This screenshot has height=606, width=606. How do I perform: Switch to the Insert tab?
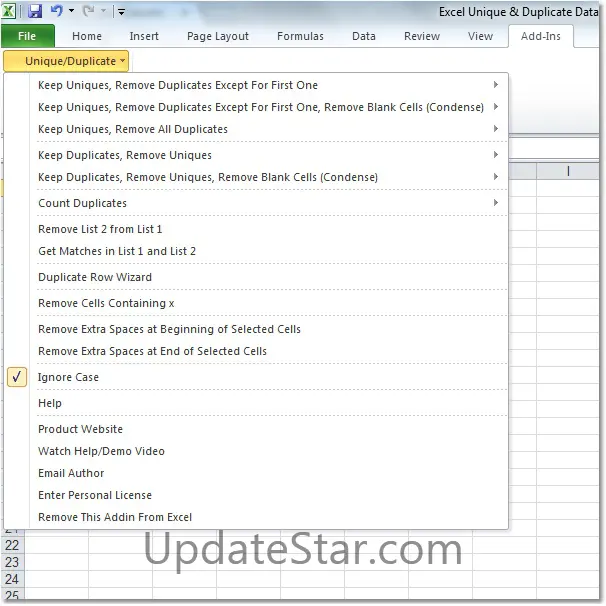[144, 36]
